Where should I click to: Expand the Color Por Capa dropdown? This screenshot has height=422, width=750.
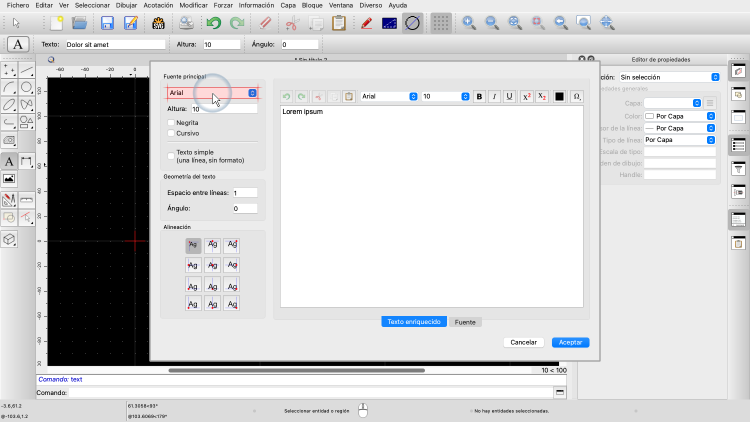pyautogui.click(x=681, y=115)
